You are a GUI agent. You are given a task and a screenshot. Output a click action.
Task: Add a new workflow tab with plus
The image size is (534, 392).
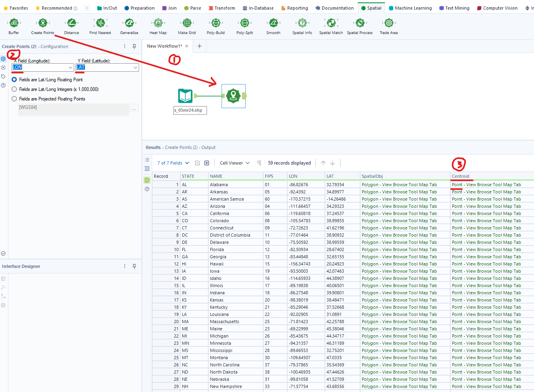click(x=199, y=46)
